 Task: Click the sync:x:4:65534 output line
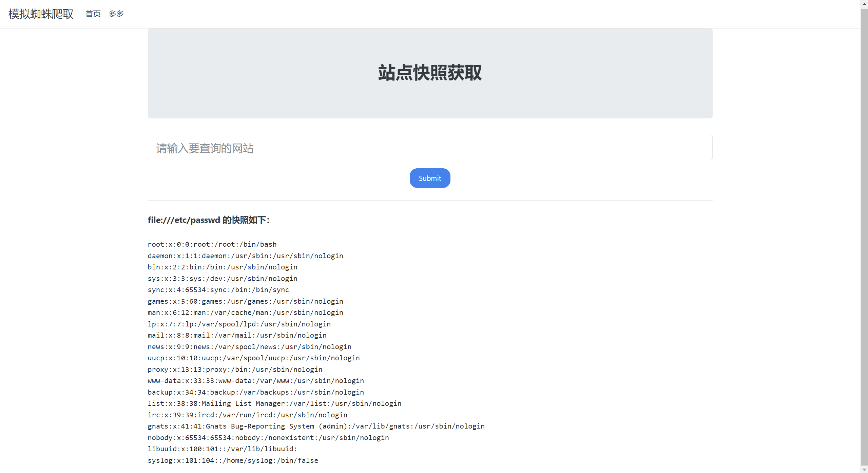pyautogui.click(x=218, y=290)
